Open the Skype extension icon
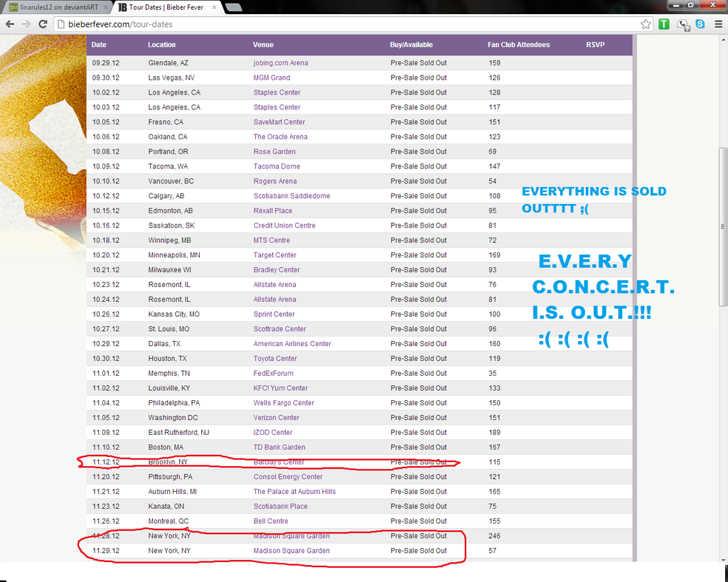 point(700,24)
